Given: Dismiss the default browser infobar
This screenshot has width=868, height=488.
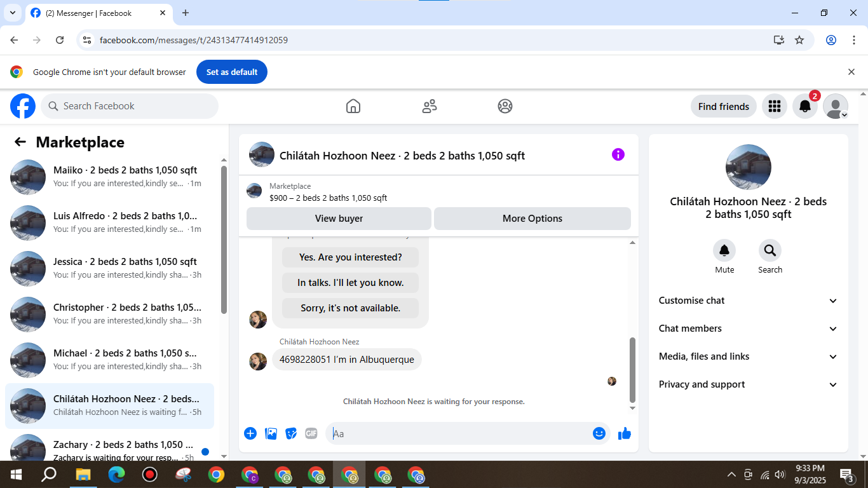Looking at the screenshot, I should 851,72.
